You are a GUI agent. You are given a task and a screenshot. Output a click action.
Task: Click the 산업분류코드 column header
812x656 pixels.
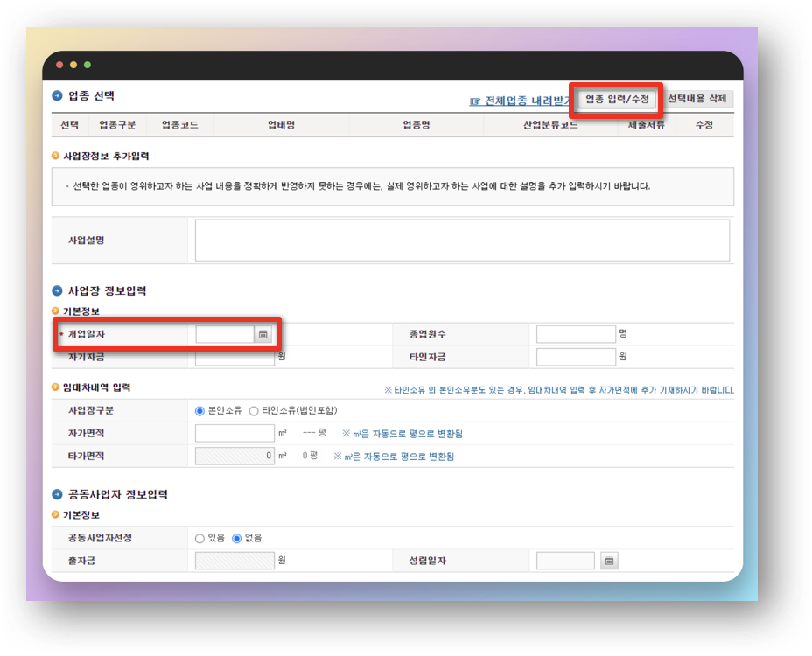[550, 125]
